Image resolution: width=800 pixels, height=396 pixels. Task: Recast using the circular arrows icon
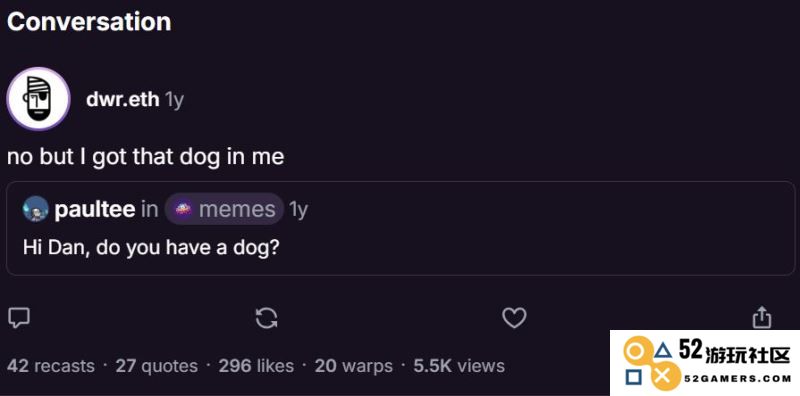(x=266, y=318)
